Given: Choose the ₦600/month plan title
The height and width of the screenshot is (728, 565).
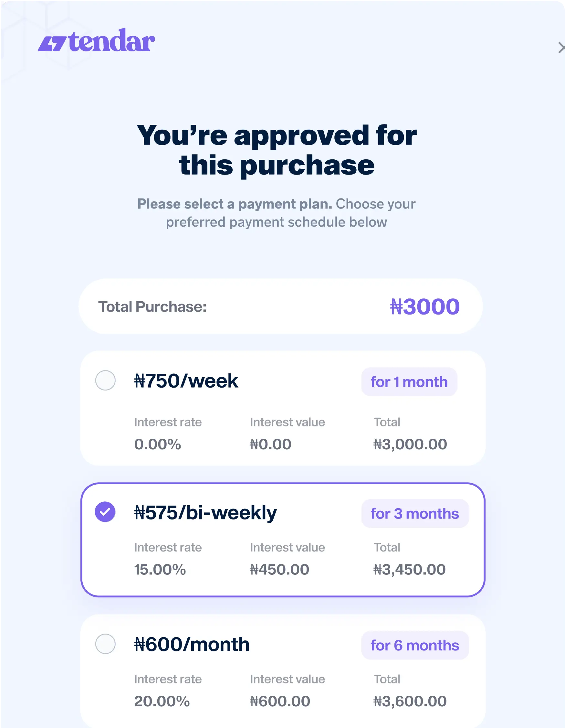Looking at the screenshot, I should pos(192,644).
